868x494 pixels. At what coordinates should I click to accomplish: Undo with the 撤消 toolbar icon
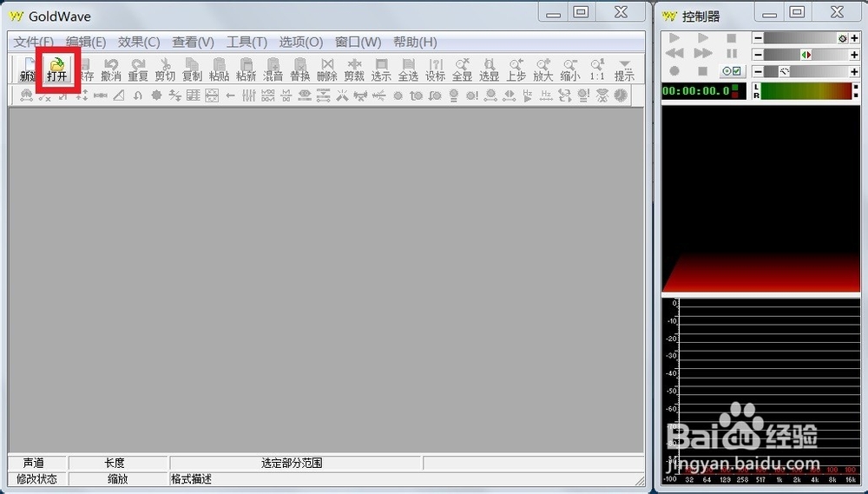pyautogui.click(x=111, y=69)
